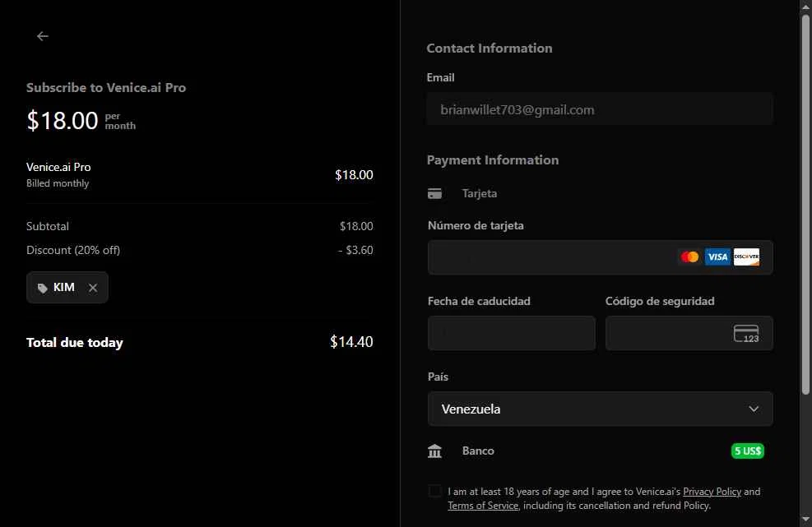
Task: Click the Código de seguridad label
Action: click(660, 301)
